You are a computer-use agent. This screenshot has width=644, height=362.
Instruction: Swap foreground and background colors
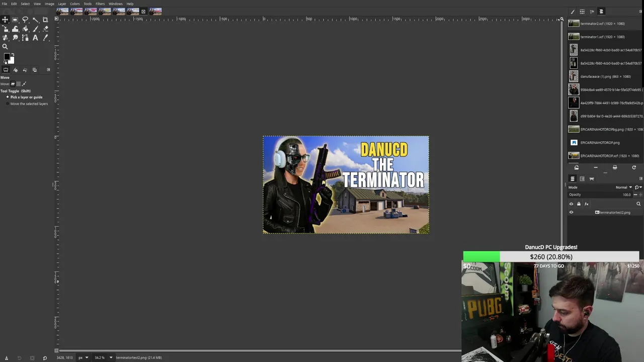(13, 54)
